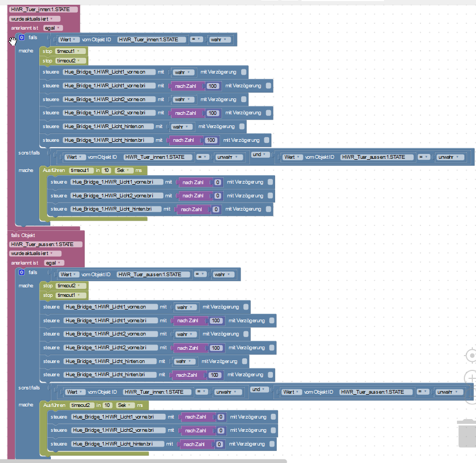The width and height of the screenshot is (476, 463).
Task: Open 'egal' dropdown of the Tuer_innen trigger
Action: (53, 28)
